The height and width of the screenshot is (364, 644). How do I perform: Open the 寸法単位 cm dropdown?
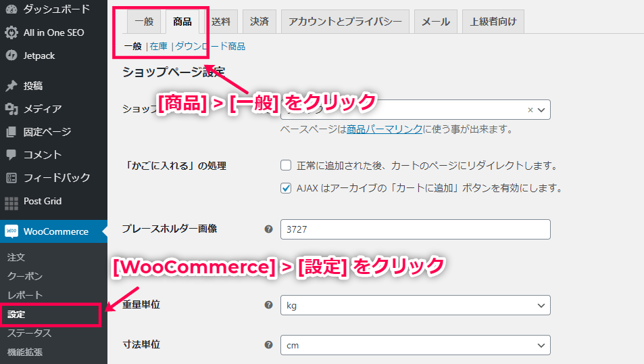tap(415, 345)
